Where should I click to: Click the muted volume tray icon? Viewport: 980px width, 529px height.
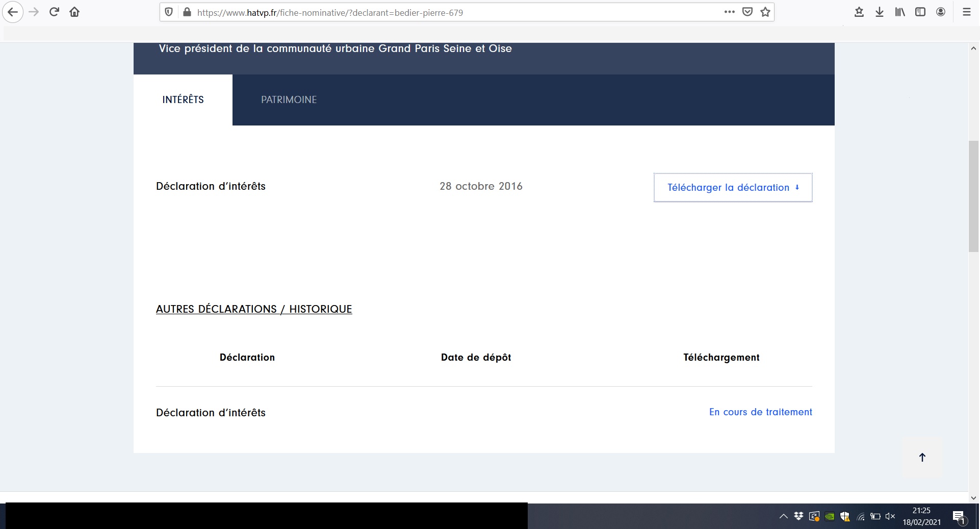(890, 516)
